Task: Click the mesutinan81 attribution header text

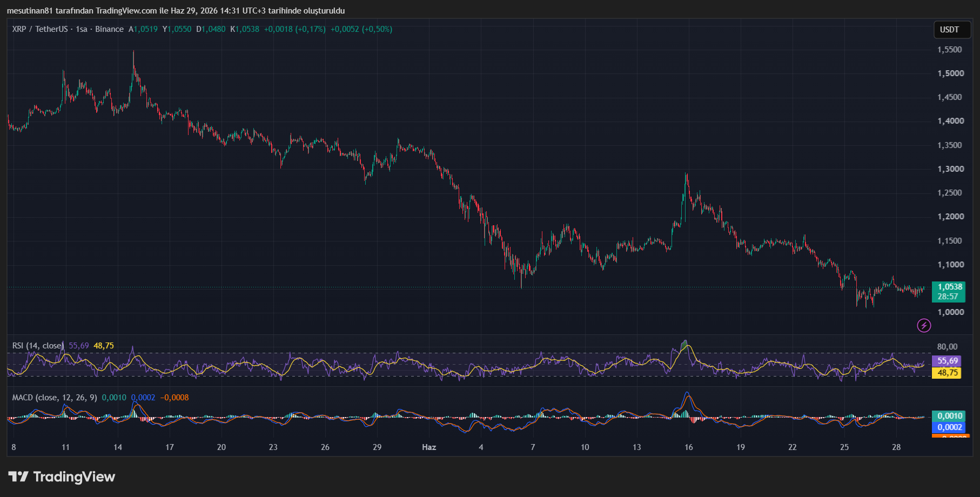Action: tap(176, 11)
